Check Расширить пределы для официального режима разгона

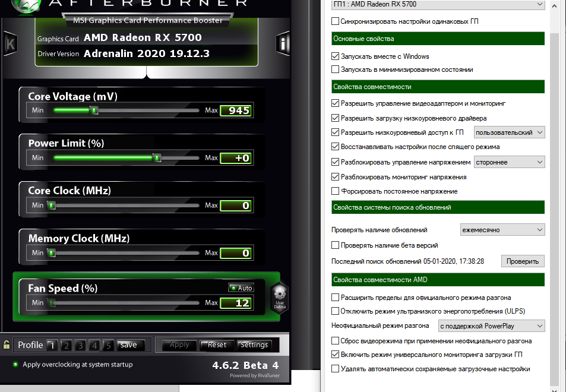(335, 298)
